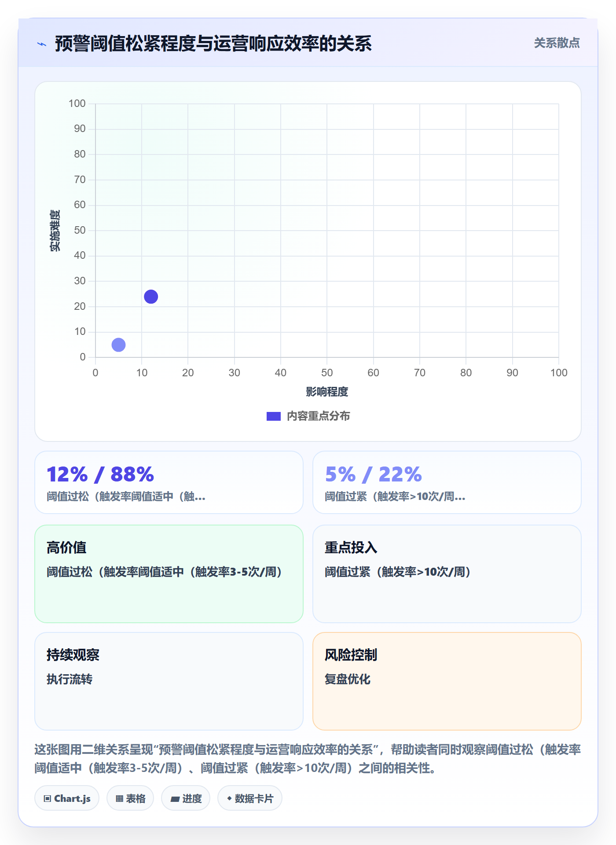Click the truncated caption 阈值过紧（触发率>10次/周…

395,496
